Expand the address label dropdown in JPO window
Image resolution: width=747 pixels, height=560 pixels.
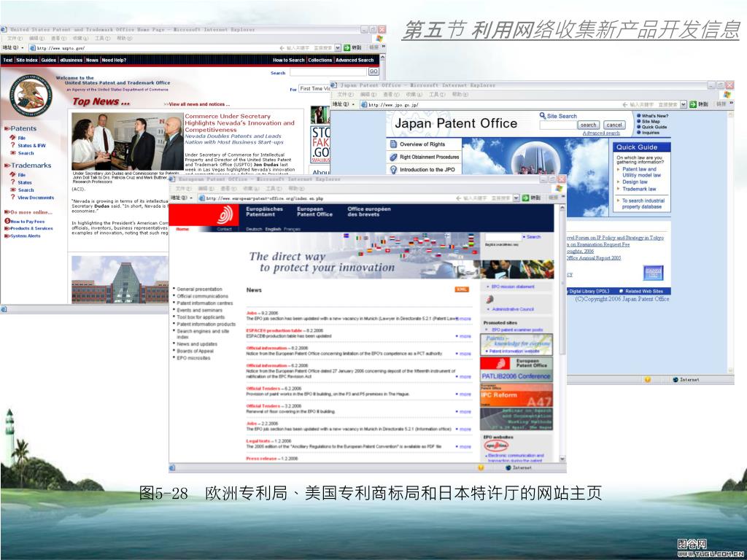[x=354, y=104]
